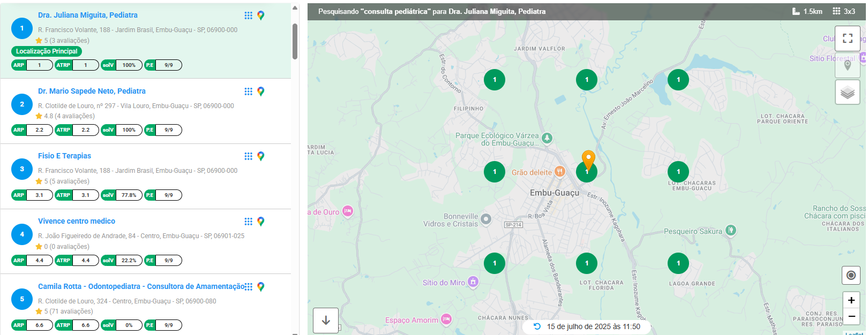
Task: Click the 1.5km distance indicator
Action: (x=807, y=11)
